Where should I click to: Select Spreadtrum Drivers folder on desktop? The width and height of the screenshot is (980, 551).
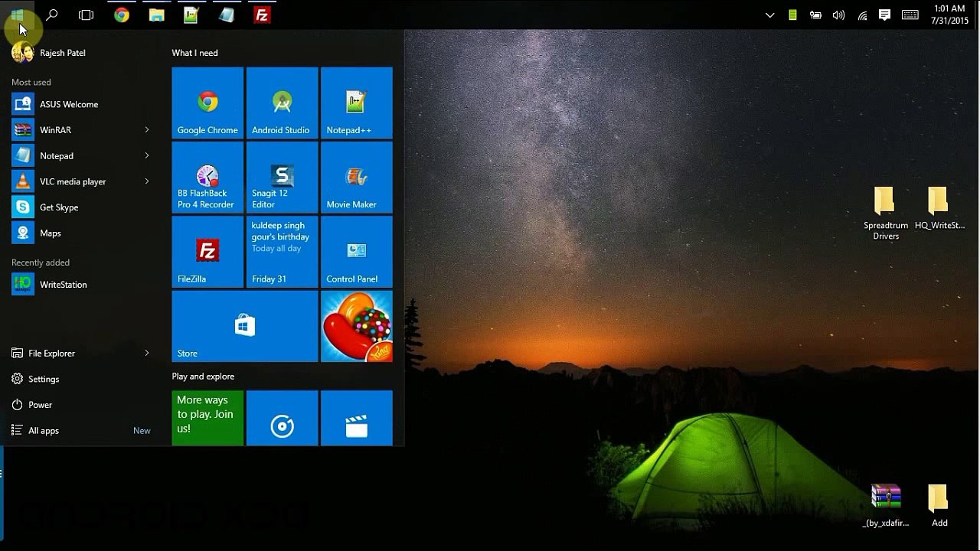click(886, 214)
